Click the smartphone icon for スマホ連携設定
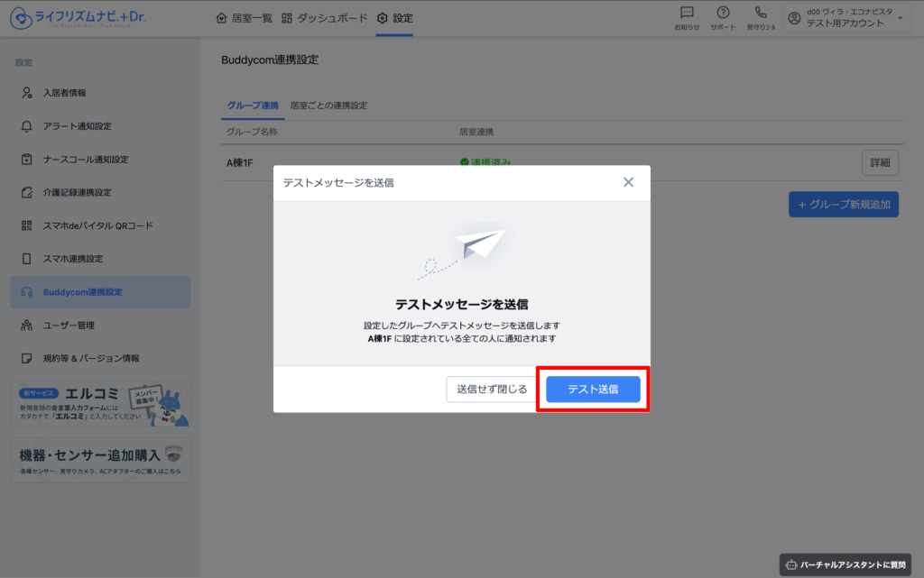The height and width of the screenshot is (578, 924). tap(26, 259)
